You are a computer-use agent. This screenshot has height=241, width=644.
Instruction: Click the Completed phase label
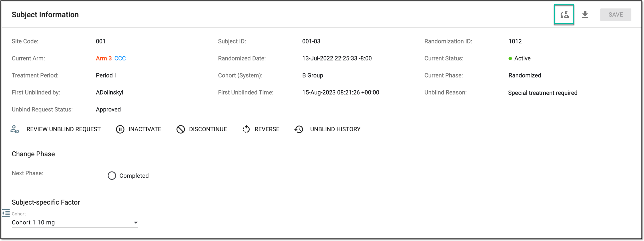click(x=134, y=176)
